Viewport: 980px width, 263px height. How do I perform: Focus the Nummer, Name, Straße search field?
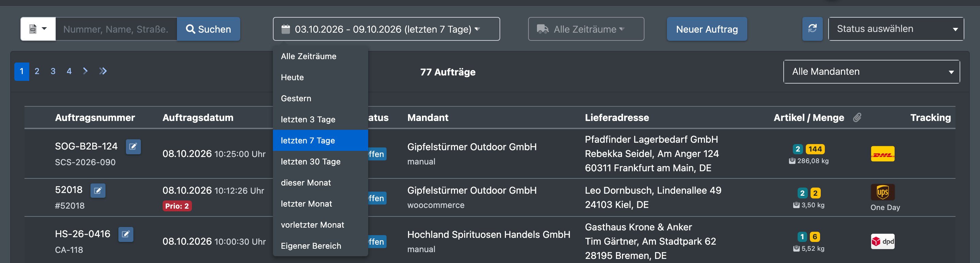tap(116, 29)
